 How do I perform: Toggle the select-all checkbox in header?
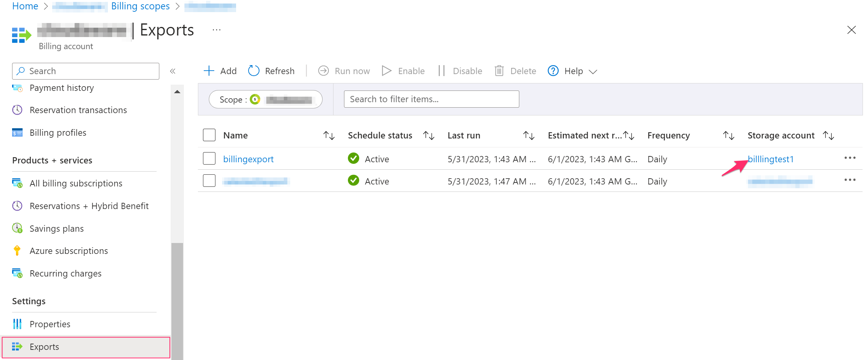coord(209,135)
